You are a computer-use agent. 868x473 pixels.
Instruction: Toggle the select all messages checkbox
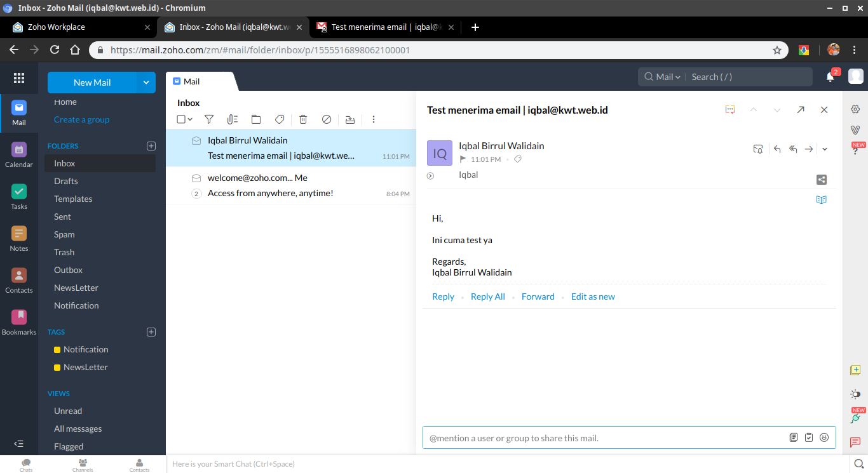pyautogui.click(x=181, y=119)
